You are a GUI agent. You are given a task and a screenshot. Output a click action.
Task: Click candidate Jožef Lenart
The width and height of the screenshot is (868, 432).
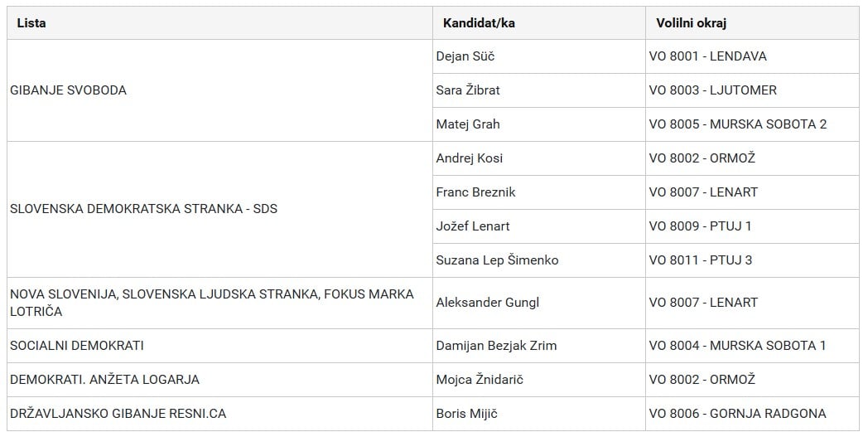coord(473,226)
